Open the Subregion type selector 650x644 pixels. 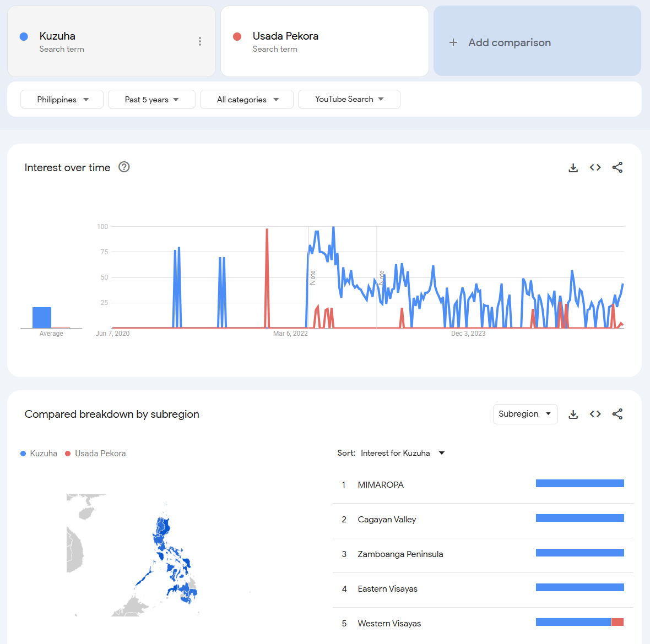(525, 414)
